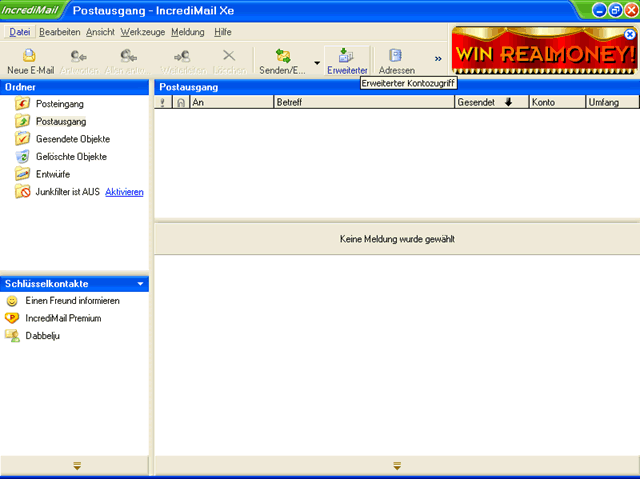This screenshot has height=480, width=641.
Task: Click the Win Real Money banner
Action: tap(544, 51)
